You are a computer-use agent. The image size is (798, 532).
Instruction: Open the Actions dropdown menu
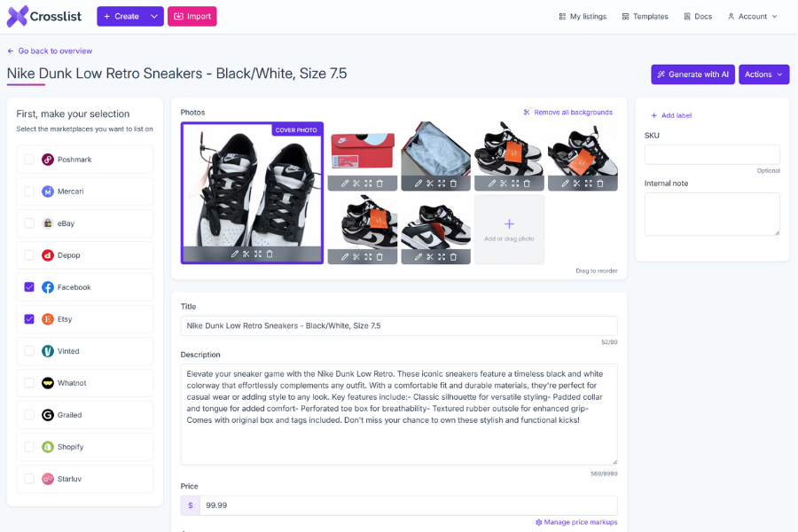tap(764, 74)
